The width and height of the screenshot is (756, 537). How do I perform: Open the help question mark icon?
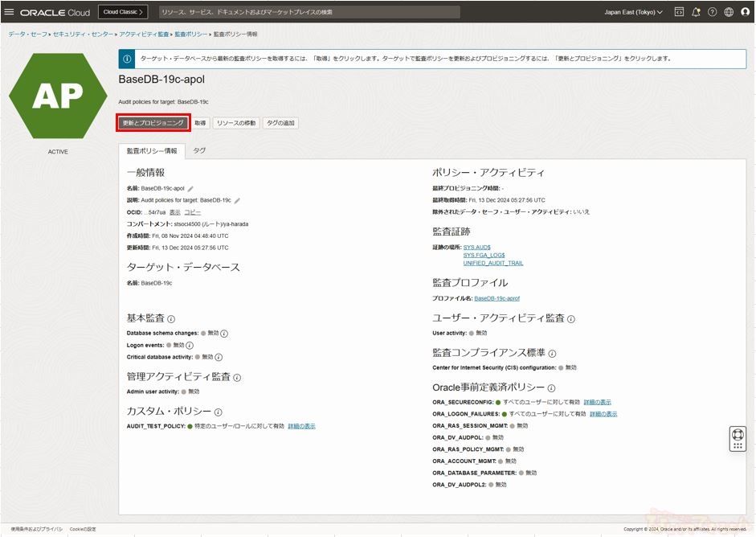[712, 12]
